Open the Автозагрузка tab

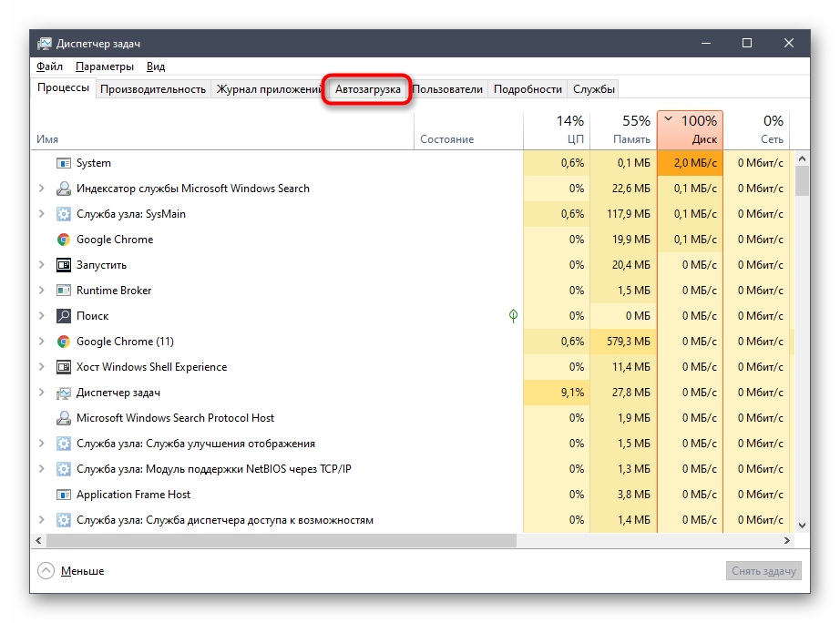click(x=367, y=89)
